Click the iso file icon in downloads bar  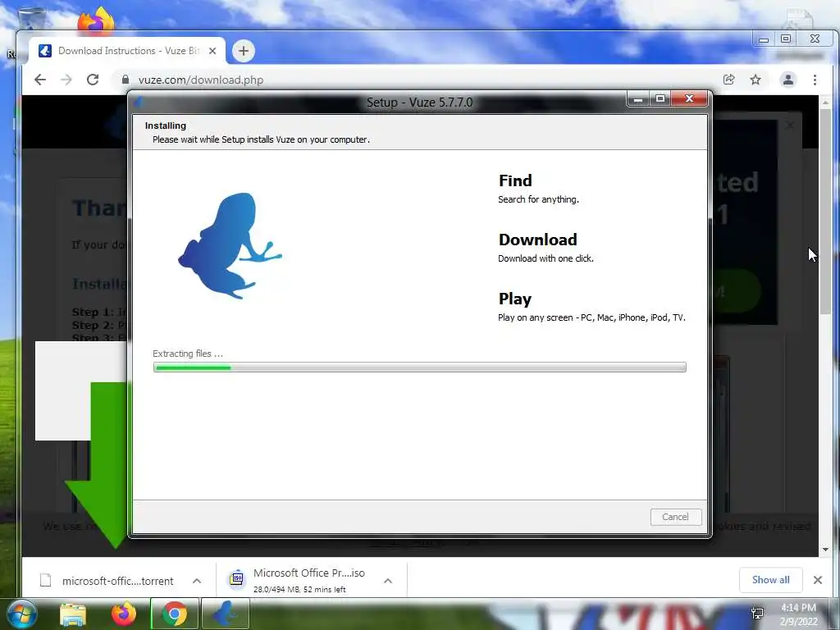click(236, 579)
